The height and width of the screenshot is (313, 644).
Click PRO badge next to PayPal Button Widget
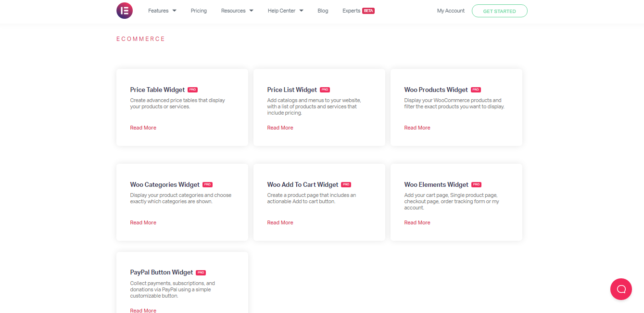click(201, 273)
